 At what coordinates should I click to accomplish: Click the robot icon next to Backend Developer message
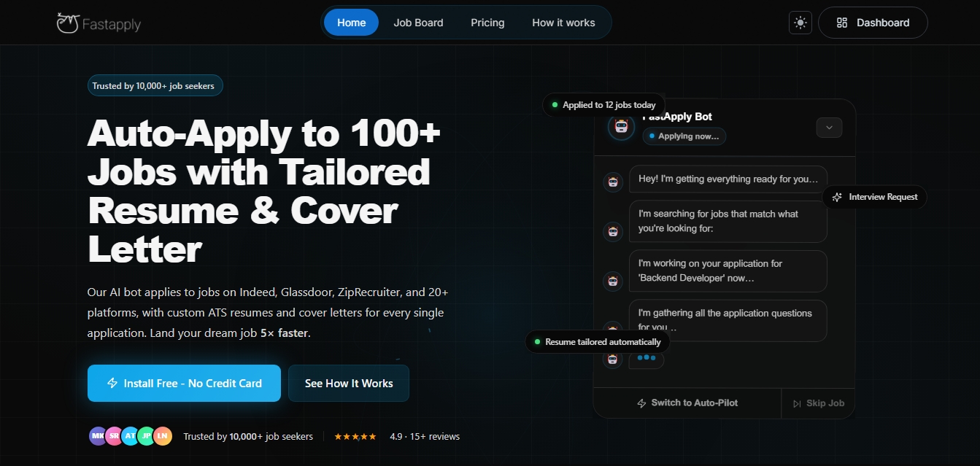tap(613, 281)
